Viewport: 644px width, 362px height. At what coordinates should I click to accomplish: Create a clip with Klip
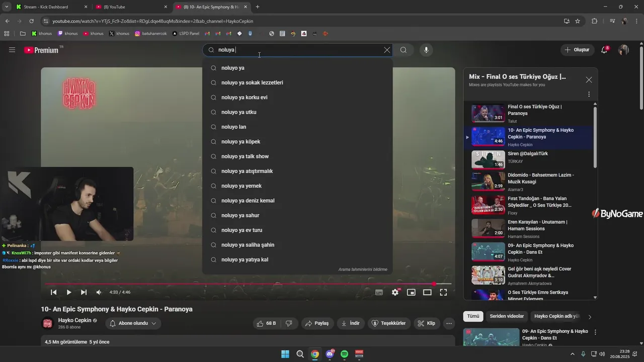427,323
